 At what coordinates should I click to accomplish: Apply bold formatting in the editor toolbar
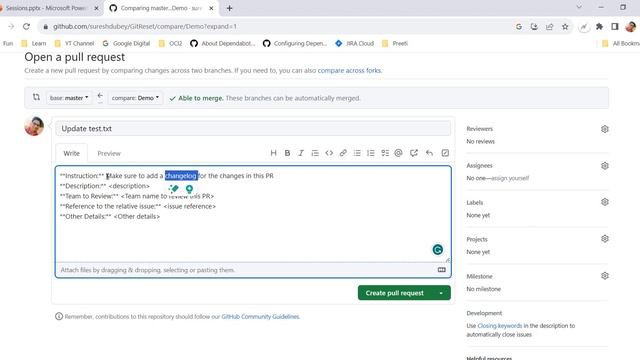[x=287, y=153]
